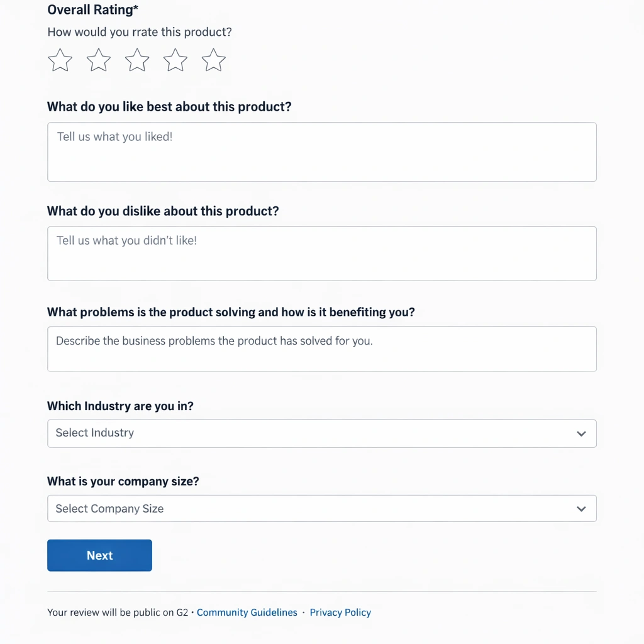This screenshot has height=644, width=644.
Task: Select the second rating star
Action: (99, 61)
